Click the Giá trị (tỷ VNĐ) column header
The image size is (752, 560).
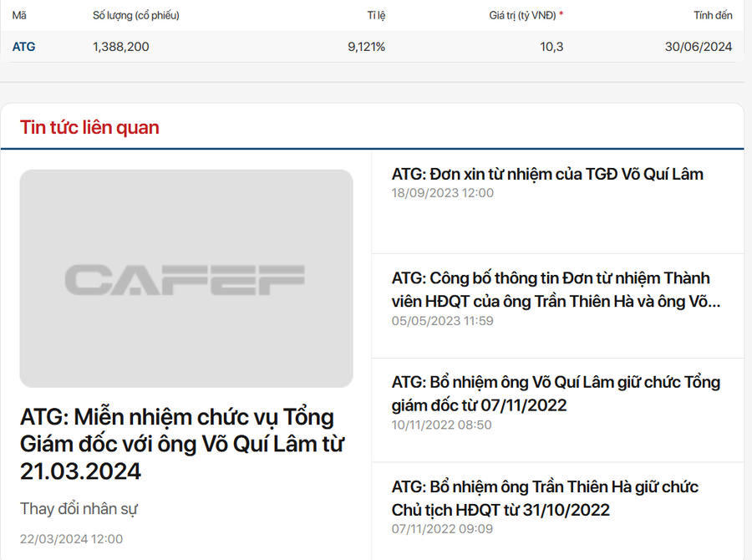(522, 15)
